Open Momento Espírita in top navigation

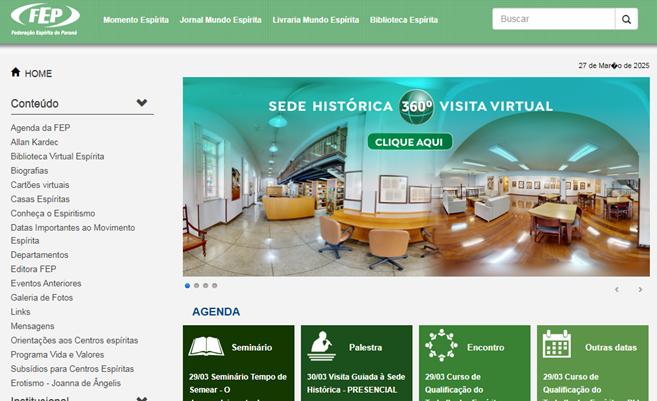(136, 20)
